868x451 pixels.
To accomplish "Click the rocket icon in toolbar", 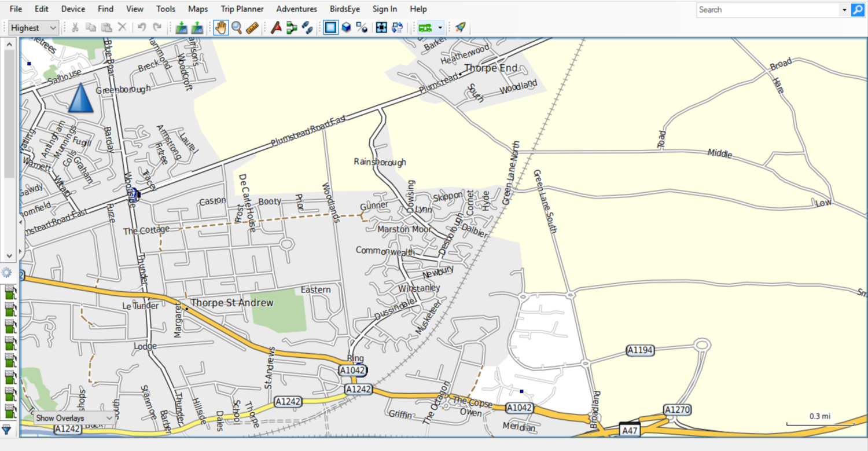I will [x=460, y=27].
